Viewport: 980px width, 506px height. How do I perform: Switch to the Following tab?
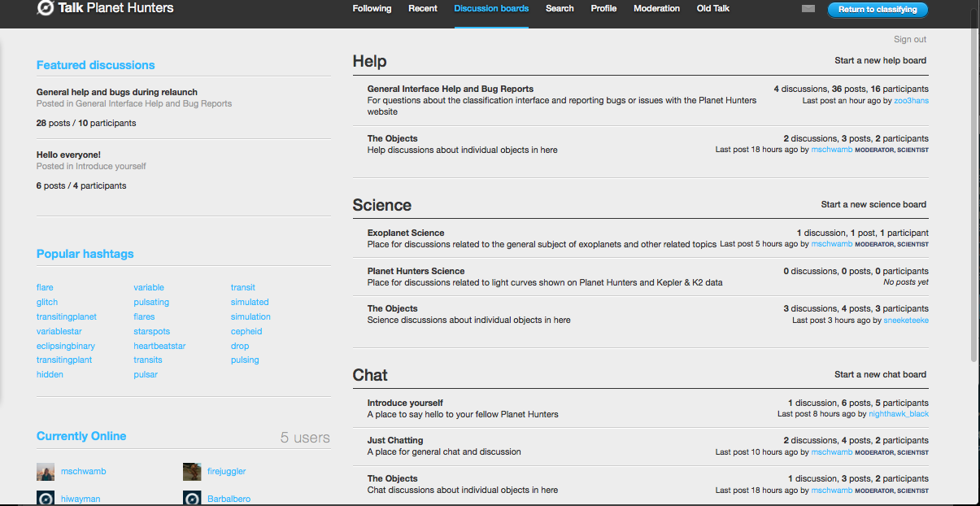pos(372,8)
